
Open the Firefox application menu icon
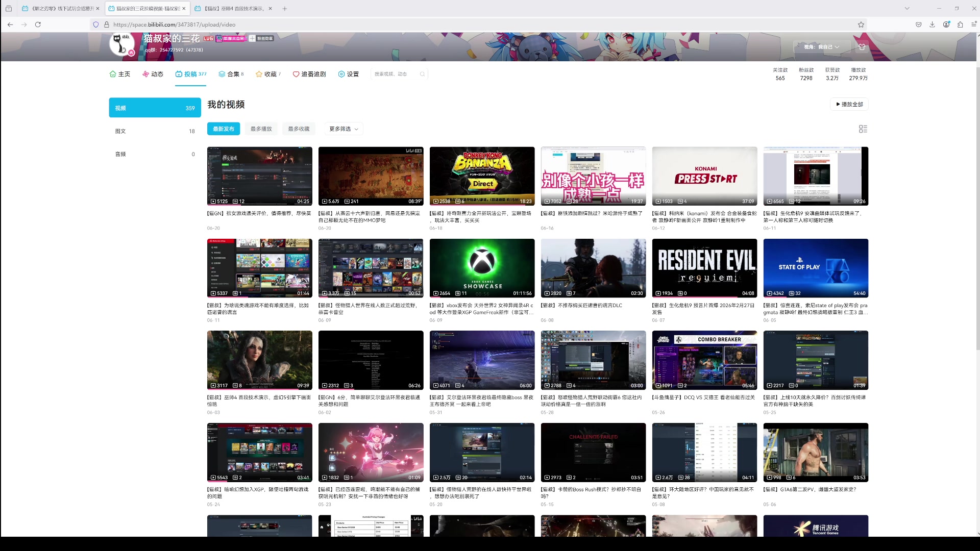tap(973, 24)
